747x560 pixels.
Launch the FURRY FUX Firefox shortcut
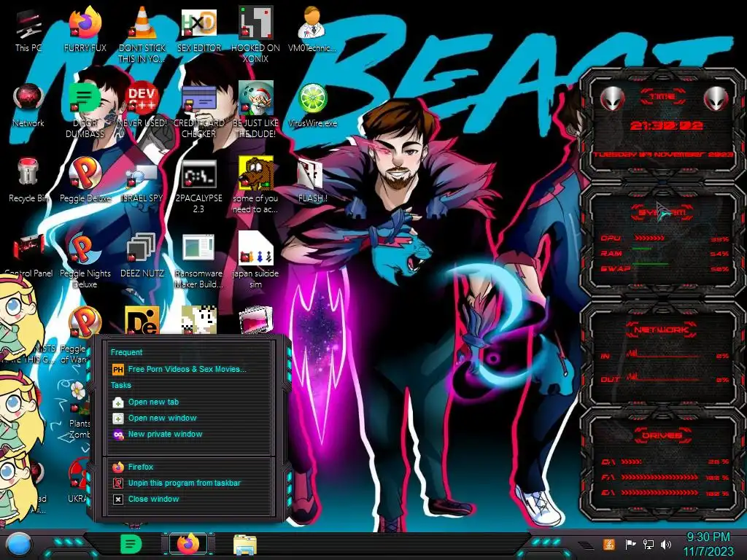[85, 29]
